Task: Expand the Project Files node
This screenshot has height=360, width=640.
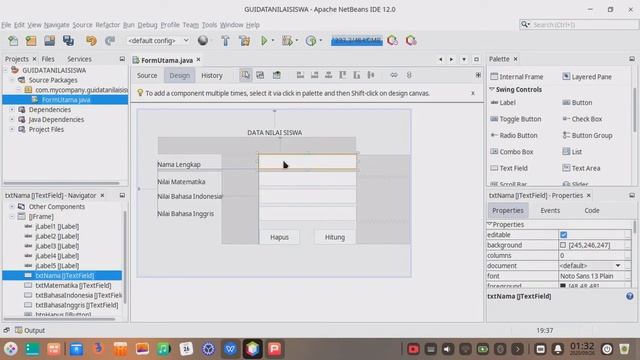Action: pyautogui.click(x=12, y=129)
